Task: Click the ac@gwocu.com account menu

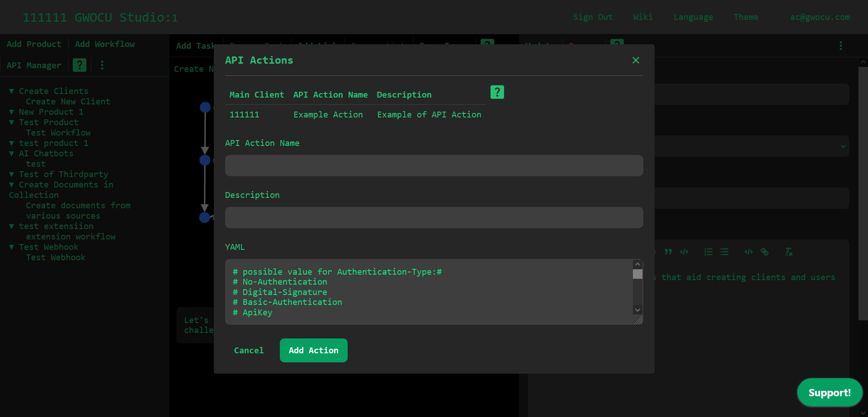Action: [x=820, y=17]
